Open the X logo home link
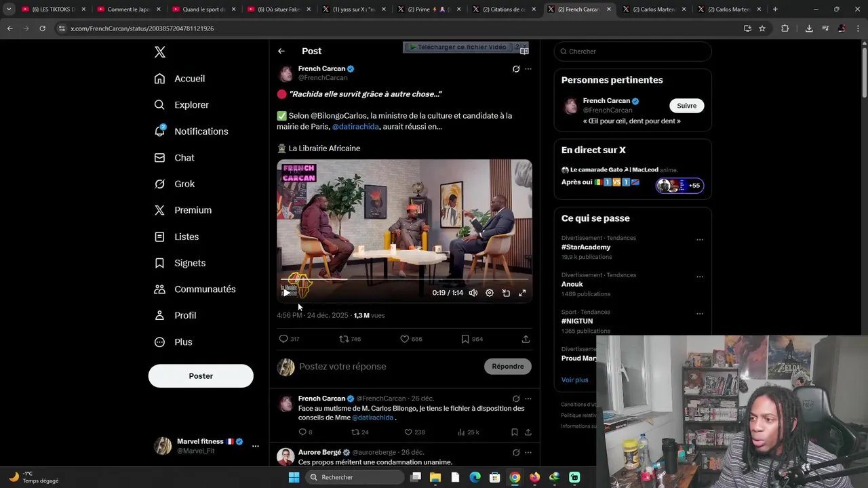 click(x=160, y=52)
